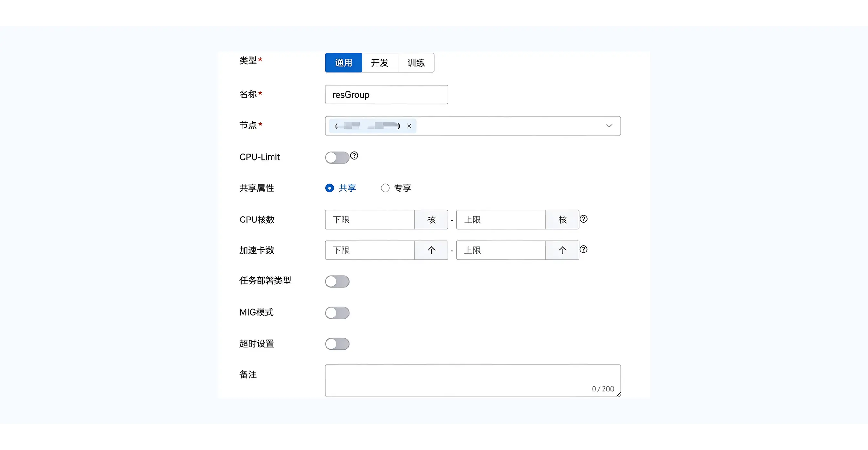
Task: Open the CPU-Limit help question mark icon
Action: point(354,155)
